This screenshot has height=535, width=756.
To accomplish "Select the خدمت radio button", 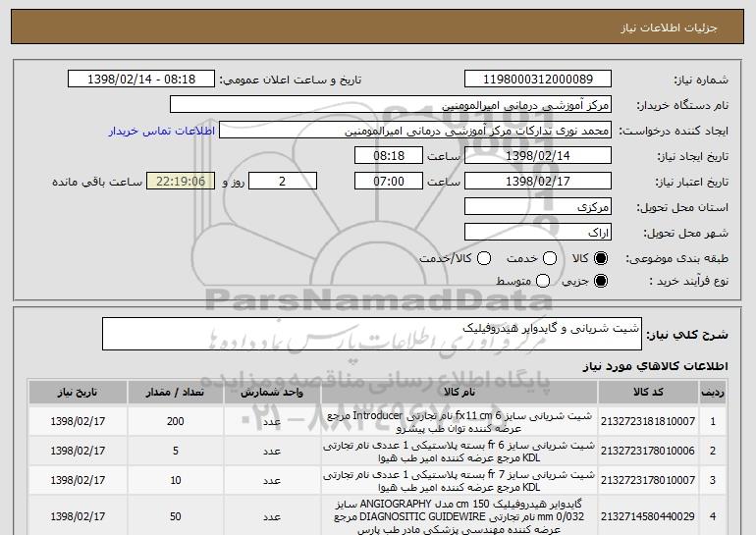I will (550, 258).
